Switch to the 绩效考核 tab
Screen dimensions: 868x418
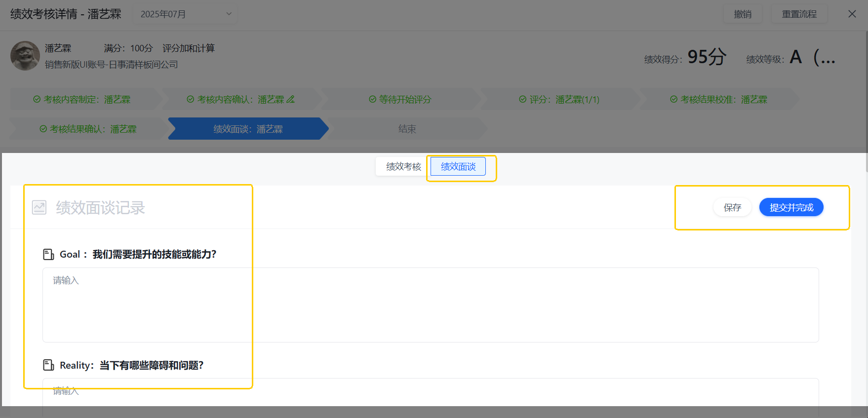[403, 167]
